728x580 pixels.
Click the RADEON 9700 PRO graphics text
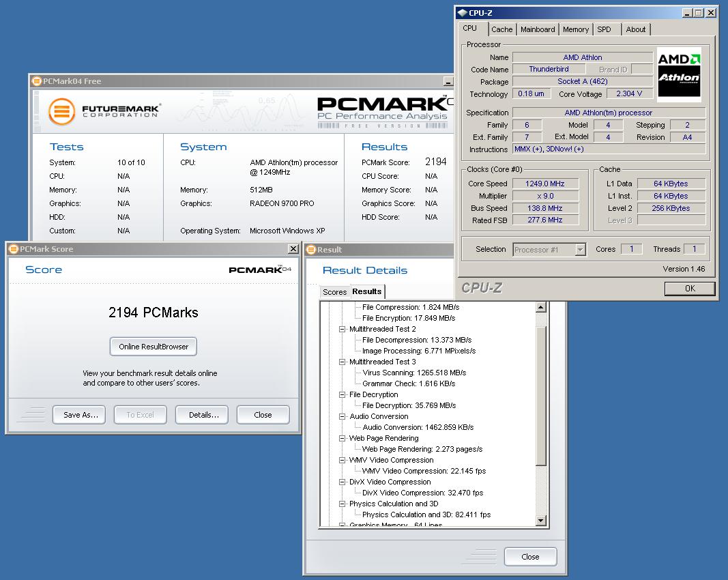(282, 203)
